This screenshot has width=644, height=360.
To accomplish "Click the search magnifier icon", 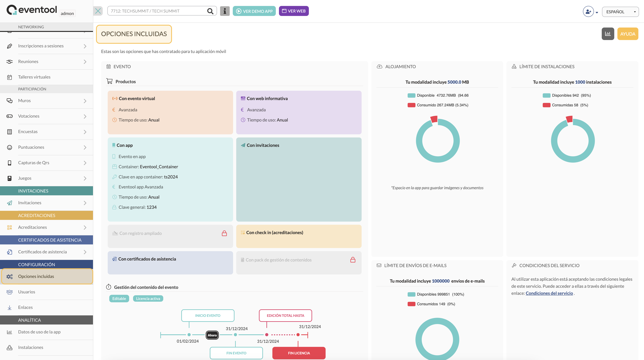I will (210, 11).
